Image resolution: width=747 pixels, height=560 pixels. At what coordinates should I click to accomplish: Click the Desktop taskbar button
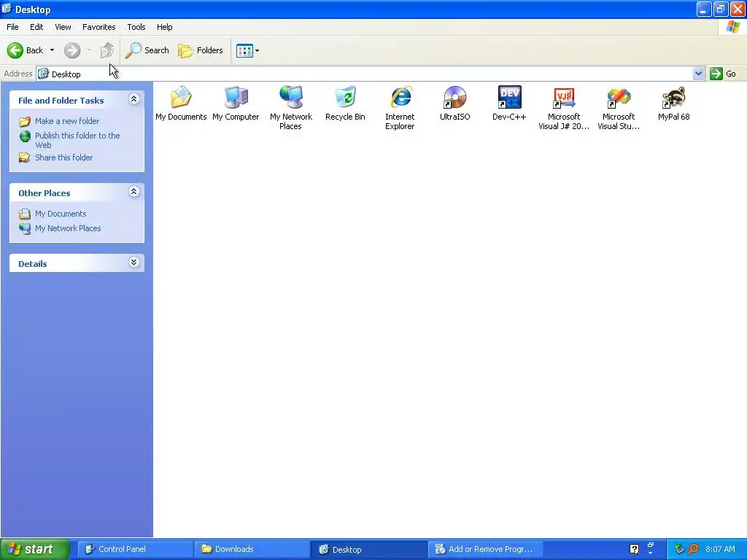tap(368, 549)
